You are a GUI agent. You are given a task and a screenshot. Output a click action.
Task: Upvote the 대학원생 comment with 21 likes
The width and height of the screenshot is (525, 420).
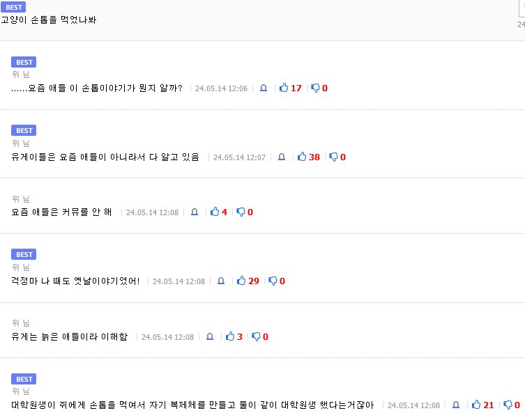pos(477,405)
